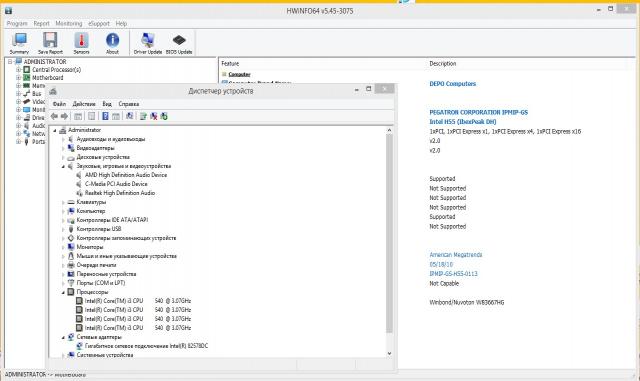Screen dimensions: 640x381
Task: Open the Вид menu in Device Manager
Action: click(107, 104)
